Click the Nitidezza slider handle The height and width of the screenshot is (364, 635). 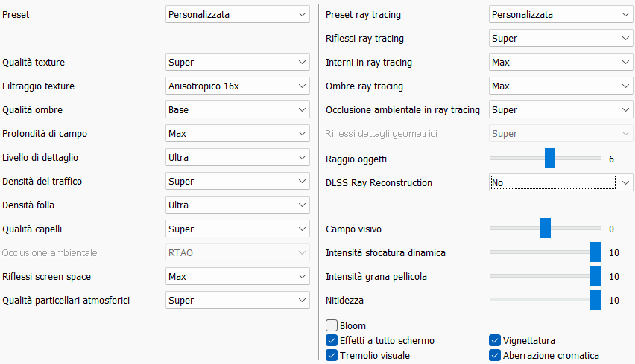tap(595, 300)
